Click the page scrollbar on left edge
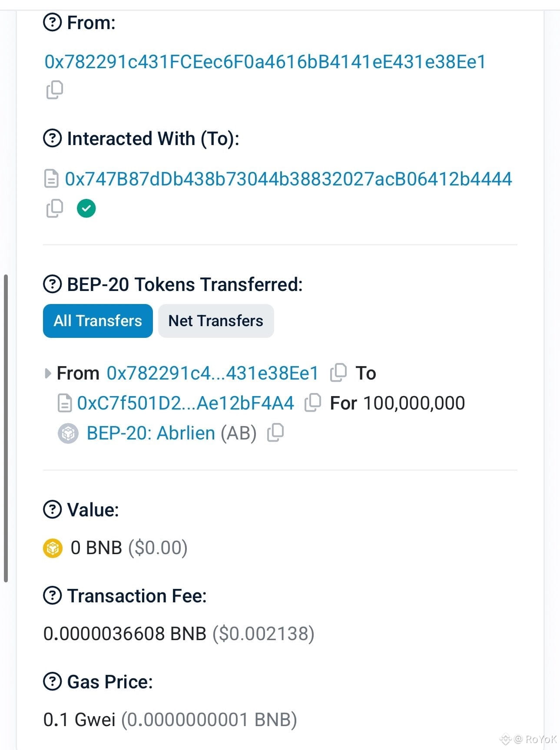The height and width of the screenshot is (750, 560). [x=6, y=428]
